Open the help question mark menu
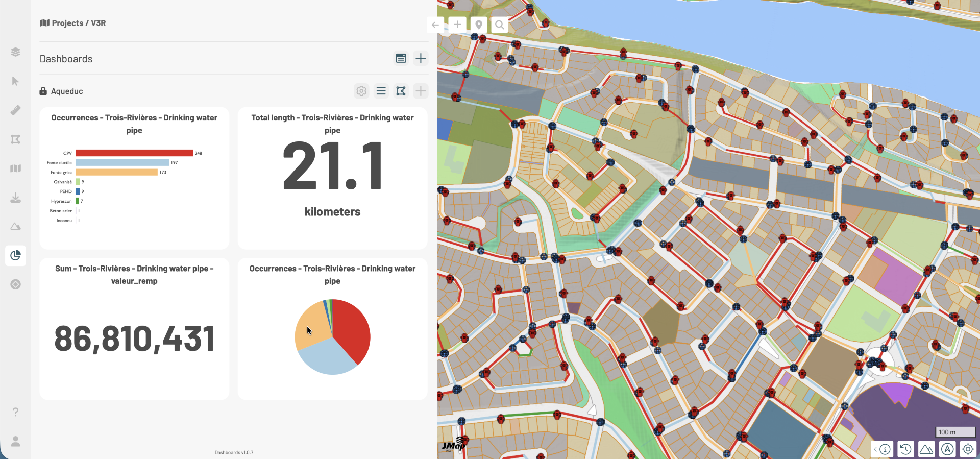 pos(15,412)
